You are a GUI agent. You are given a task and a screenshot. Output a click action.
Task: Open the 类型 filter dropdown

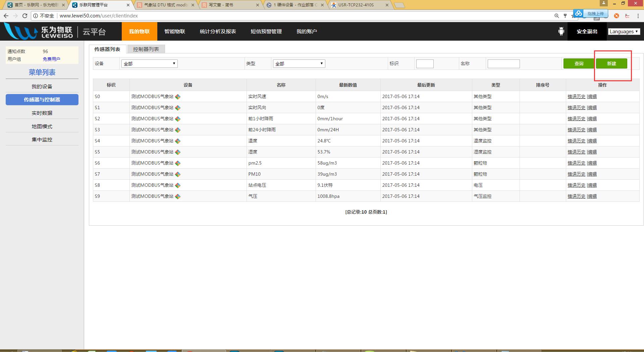pos(299,63)
